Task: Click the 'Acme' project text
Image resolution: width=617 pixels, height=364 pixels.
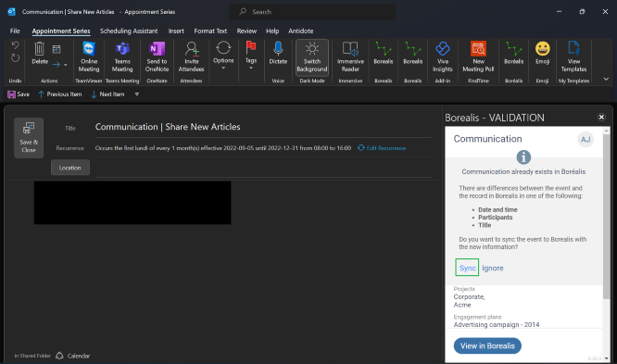Action: tap(462, 305)
